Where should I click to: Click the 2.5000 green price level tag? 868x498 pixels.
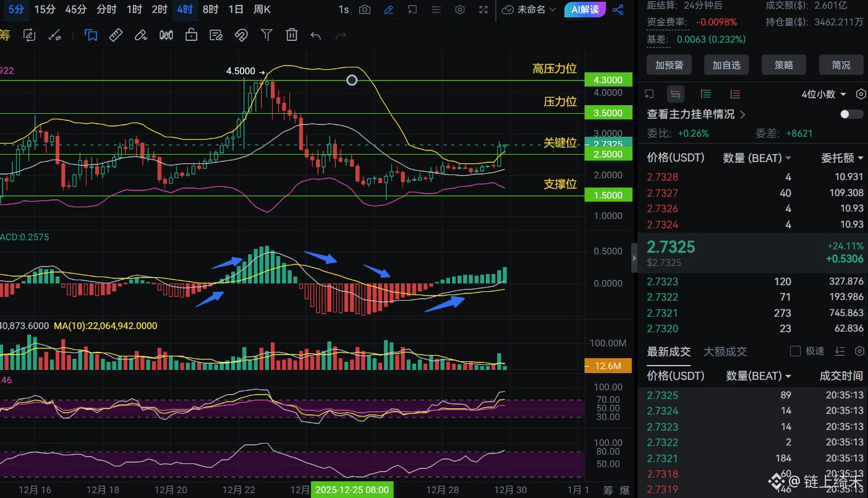(608, 154)
